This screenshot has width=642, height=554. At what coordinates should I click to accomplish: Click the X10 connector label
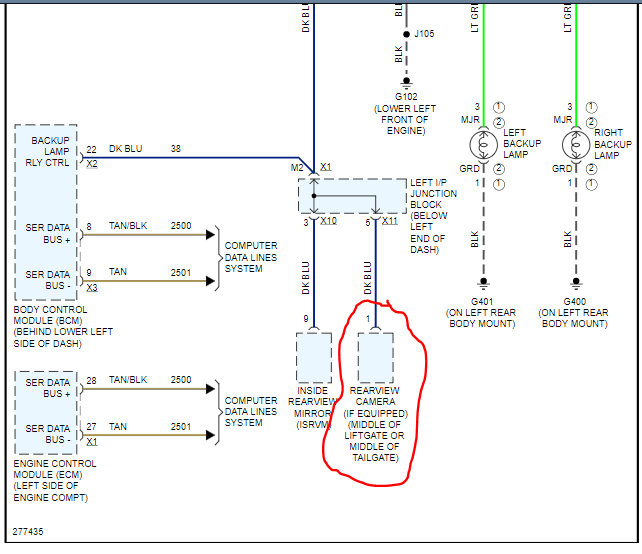pos(328,221)
